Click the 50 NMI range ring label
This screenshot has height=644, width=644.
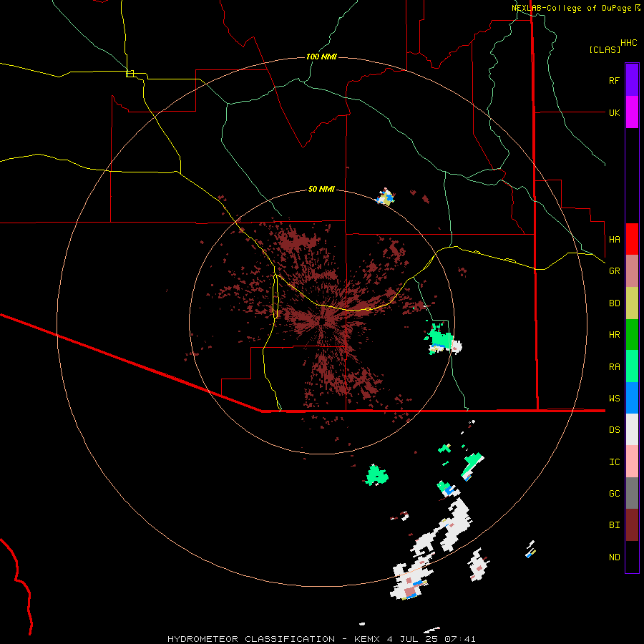coord(321,190)
